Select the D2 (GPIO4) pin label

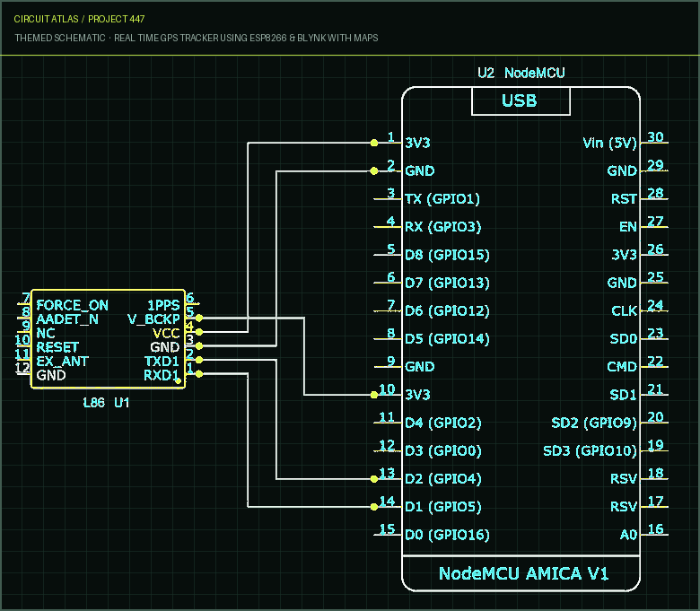tap(442, 479)
